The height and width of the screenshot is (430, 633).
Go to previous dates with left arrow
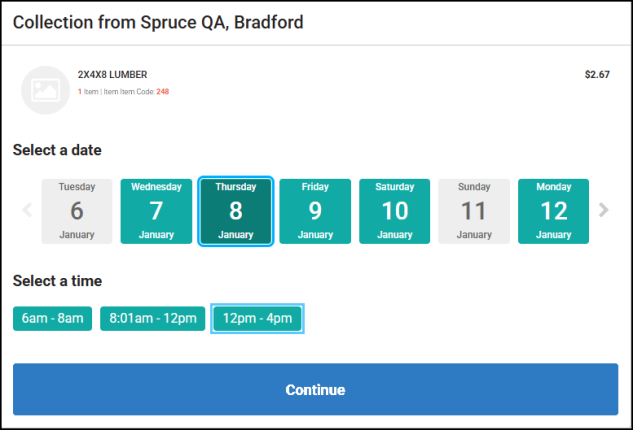click(27, 210)
